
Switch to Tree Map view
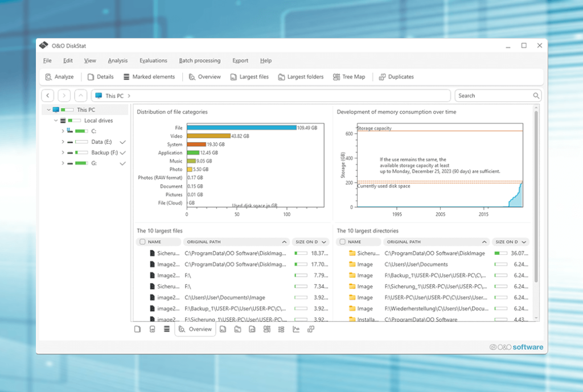(349, 77)
